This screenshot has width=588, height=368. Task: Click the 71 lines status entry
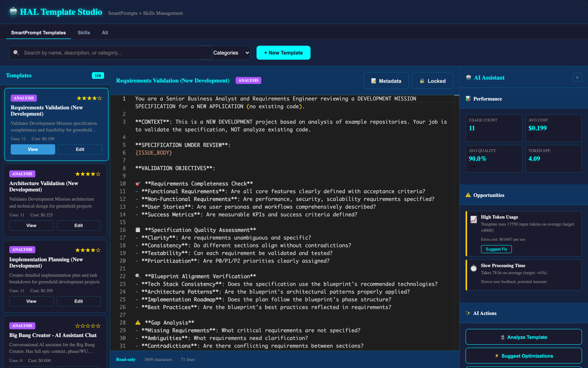pyautogui.click(x=188, y=360)
